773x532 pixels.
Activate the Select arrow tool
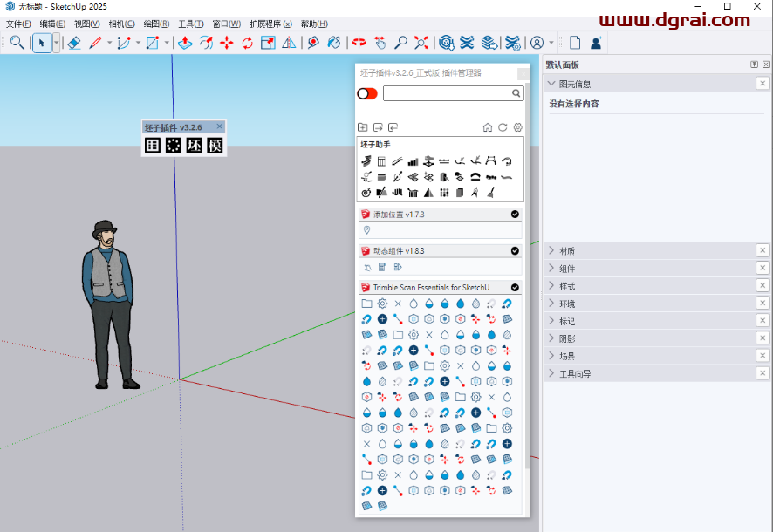[42, 43]
